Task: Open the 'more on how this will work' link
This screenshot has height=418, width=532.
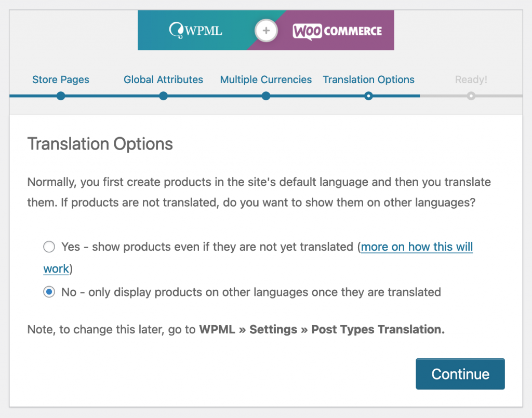Action: (x=417, y=247)
